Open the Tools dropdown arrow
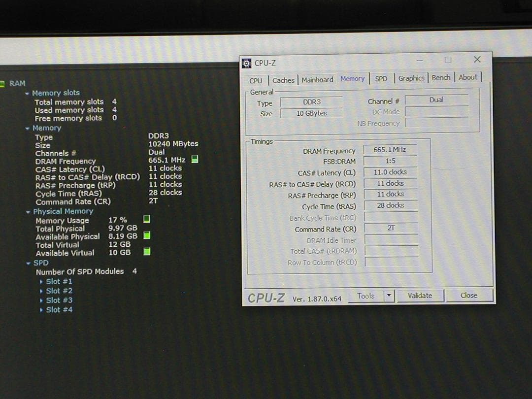The width and height of the screenshot is (532, 399). point(389,296)
